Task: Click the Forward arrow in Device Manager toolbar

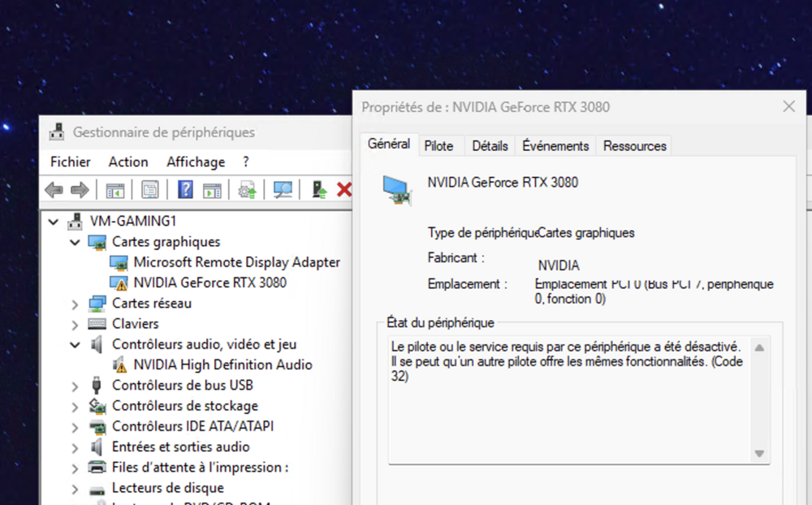Action: coord(80,190)
